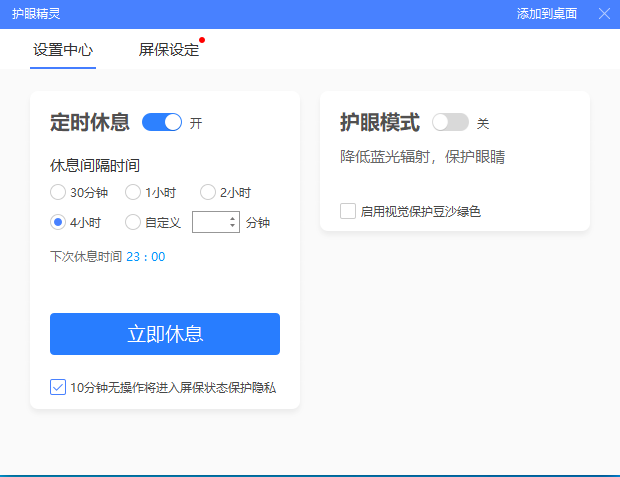Screen dimensions: 620x477
Task: Click the custom 分钟 input box
Action: click(209, 222)
